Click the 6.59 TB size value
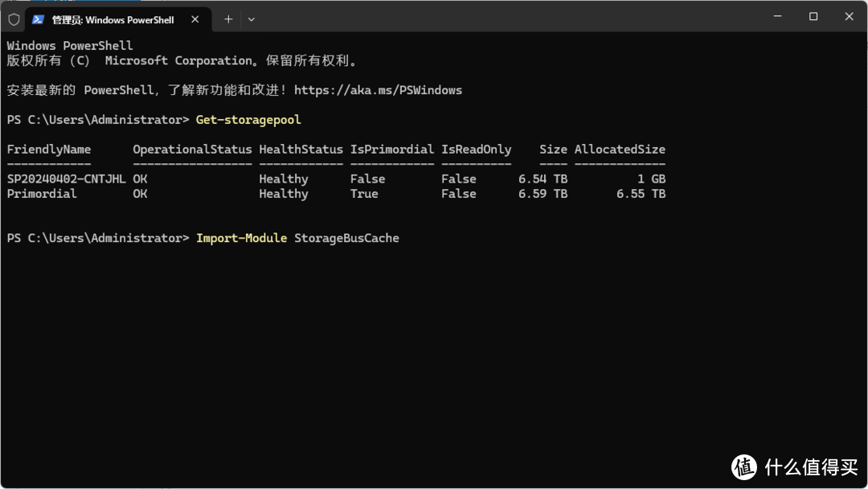 (543, 194)
